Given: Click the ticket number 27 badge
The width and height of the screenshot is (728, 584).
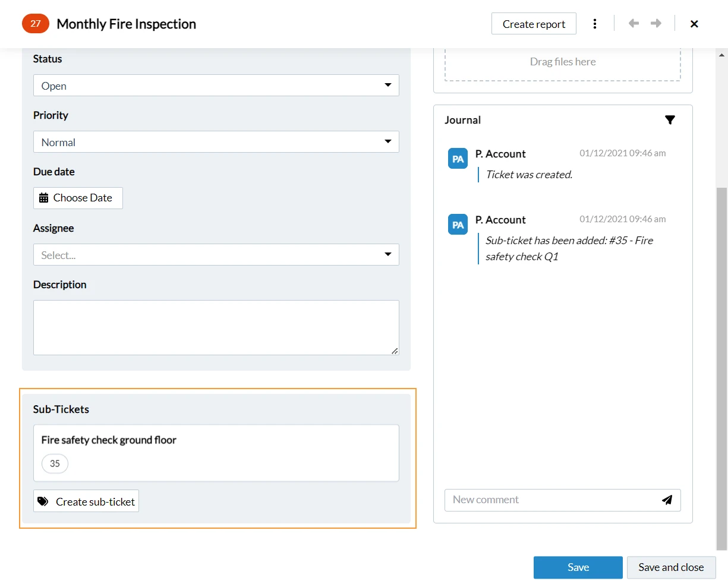Looking at the screenshot, I should click(x=36, y=24).
